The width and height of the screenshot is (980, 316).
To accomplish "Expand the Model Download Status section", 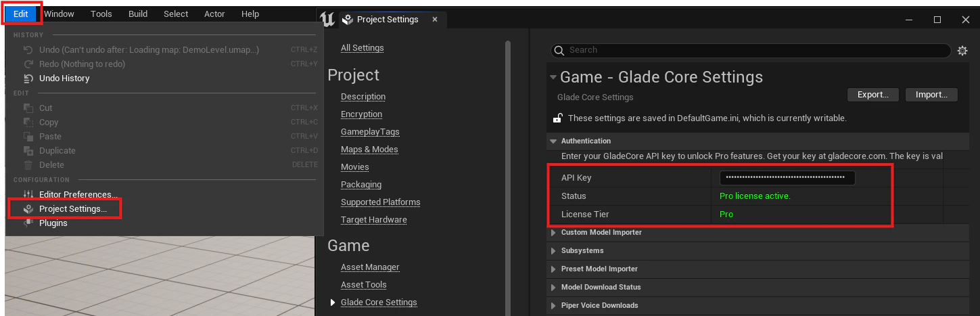I will [x=553, y=288].
